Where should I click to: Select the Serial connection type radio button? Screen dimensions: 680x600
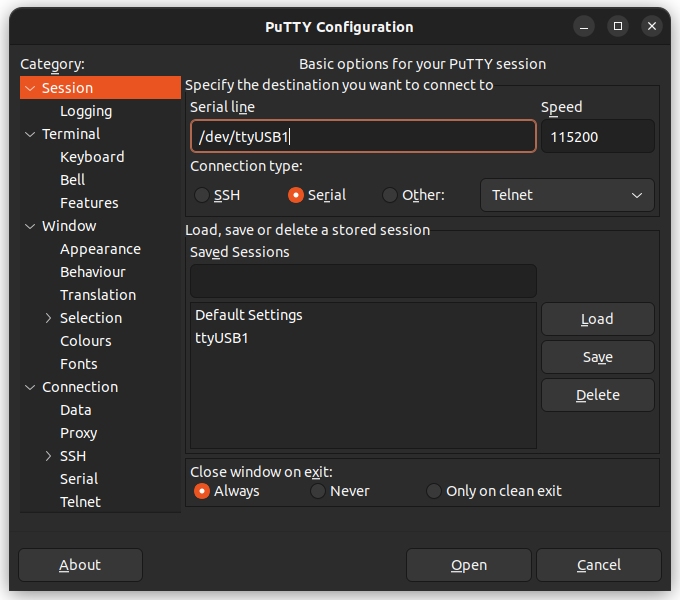point(296,195)
